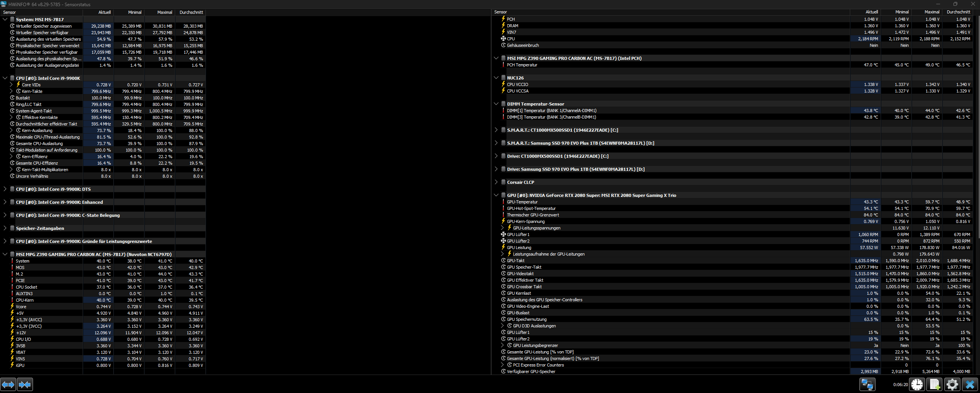The width and height of the screenshot is (980, 393).
Task: Click clock icon of GPU-Takt row
Action: [x=503, y=260]
